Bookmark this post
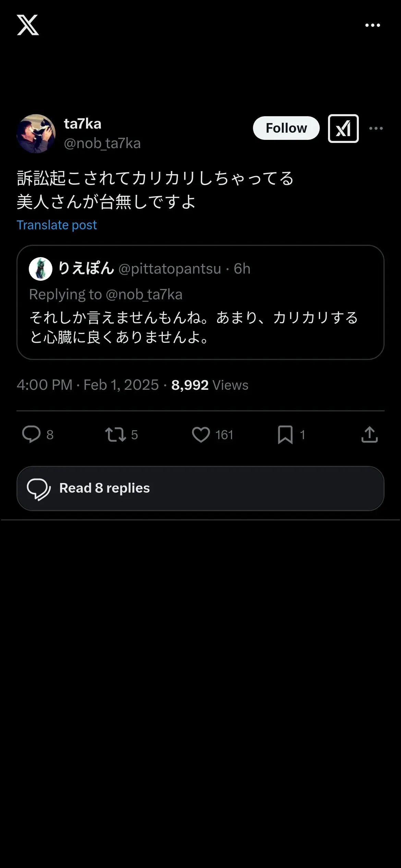 (x=285, y=434)
